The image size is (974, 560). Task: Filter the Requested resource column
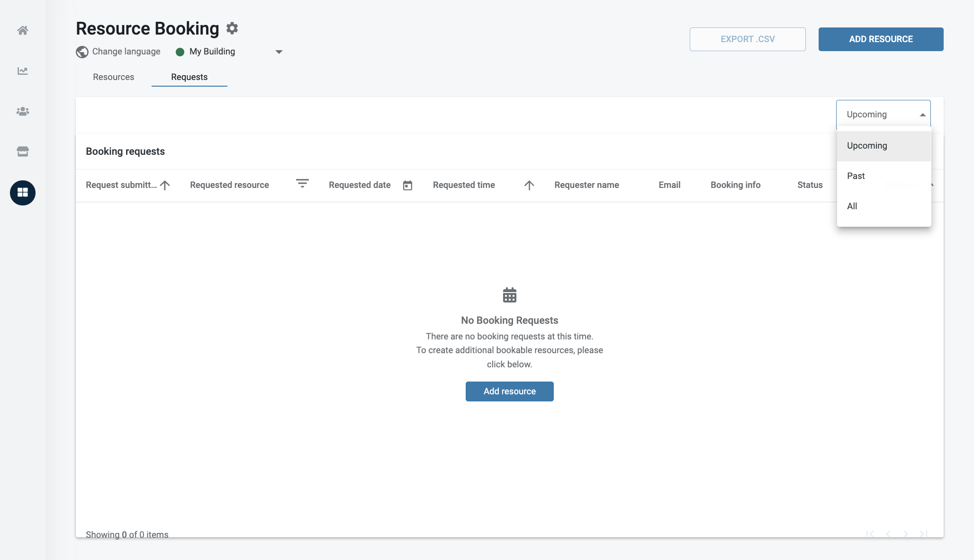(302, 183)
